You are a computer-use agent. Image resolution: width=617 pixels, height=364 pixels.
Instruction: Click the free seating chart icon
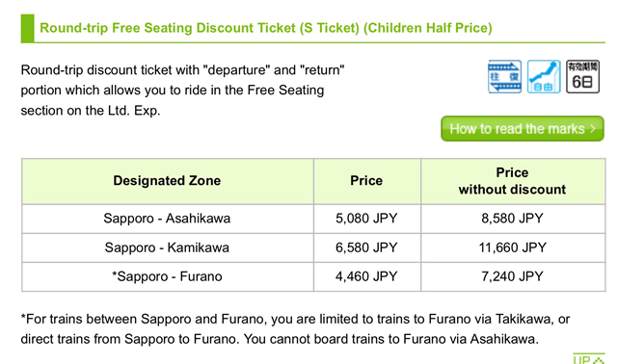pos(544,77)
